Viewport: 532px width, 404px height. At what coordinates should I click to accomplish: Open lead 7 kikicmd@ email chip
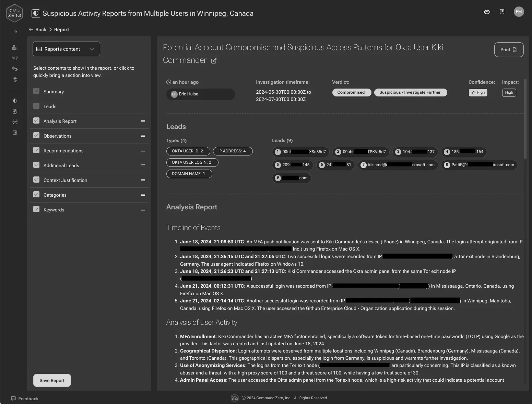398,165
